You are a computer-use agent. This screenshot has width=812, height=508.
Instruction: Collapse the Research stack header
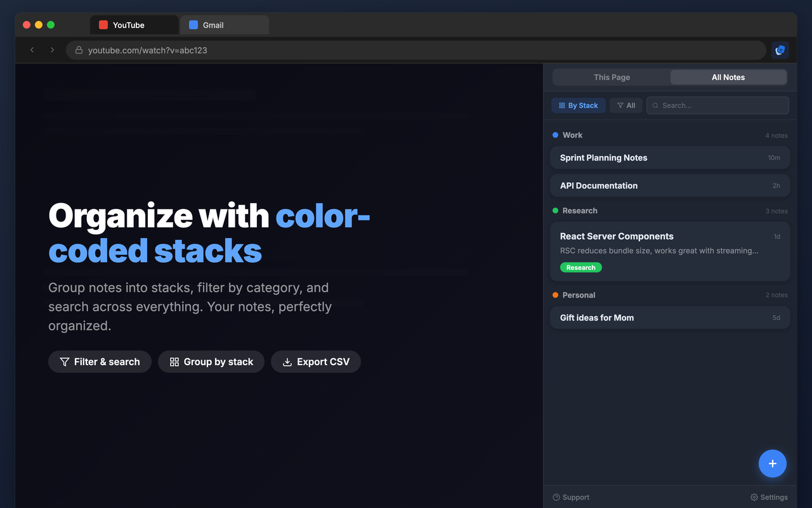(x=670, y=211)
